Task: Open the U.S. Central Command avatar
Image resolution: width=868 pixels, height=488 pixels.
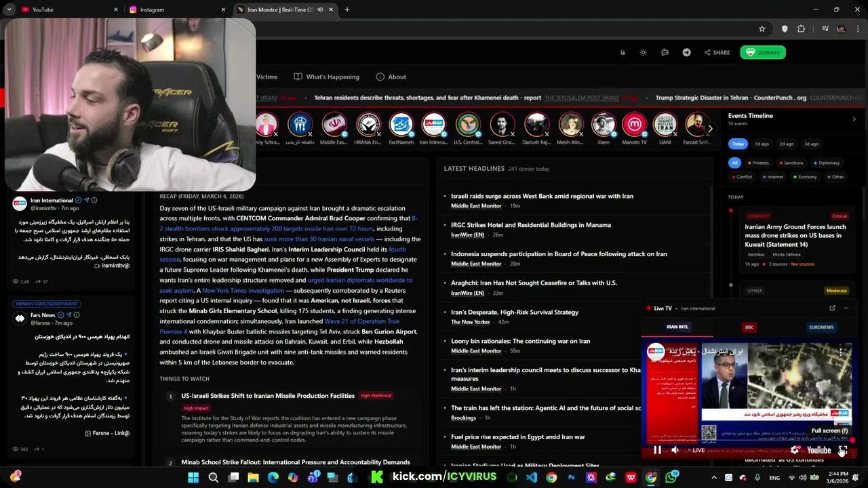Action: (x=468, y=125)
